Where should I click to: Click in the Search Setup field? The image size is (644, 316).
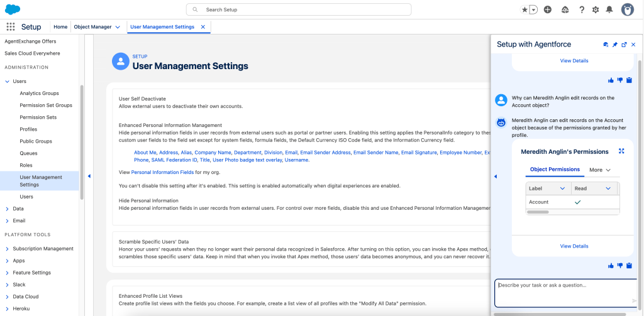coord(299,9)
